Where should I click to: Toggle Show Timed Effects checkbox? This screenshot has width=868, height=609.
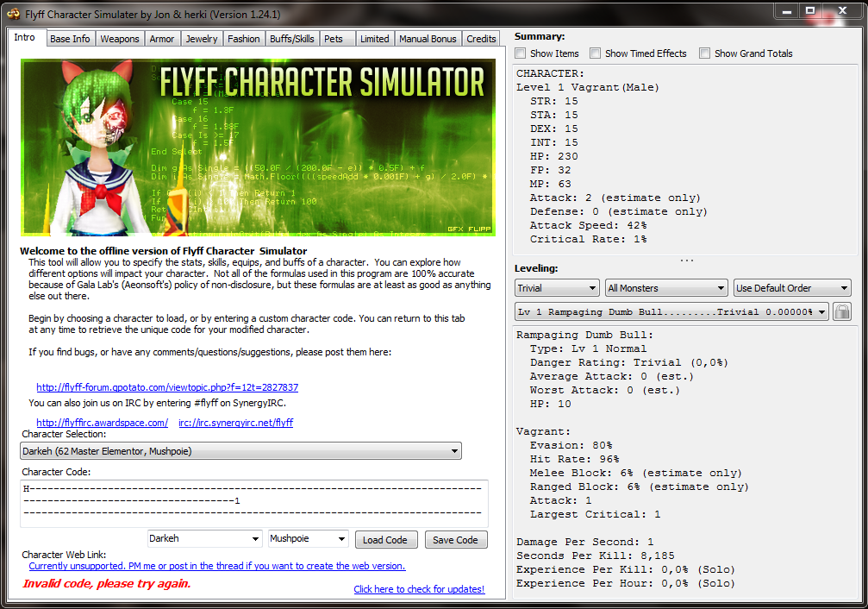595,53
